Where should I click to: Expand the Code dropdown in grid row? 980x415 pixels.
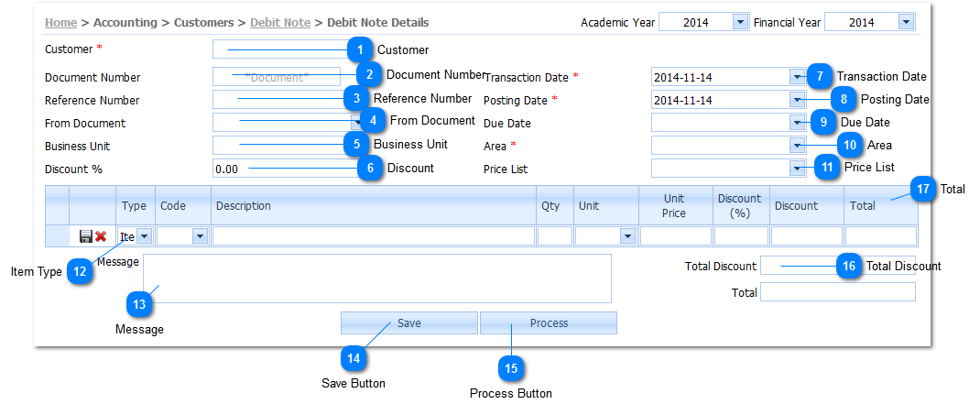(200, 236)
